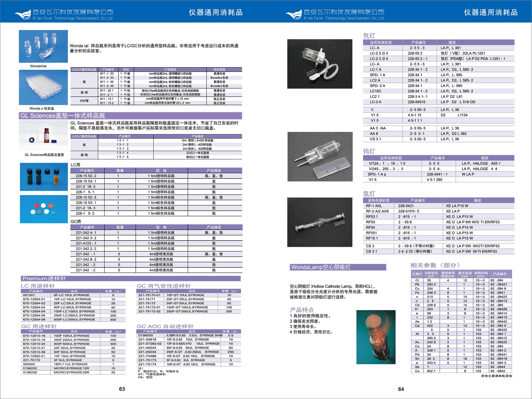Select product code 670-12554-06
This screenshot has height=399, width=532.
pyautogui.click(x=34, y=319)
